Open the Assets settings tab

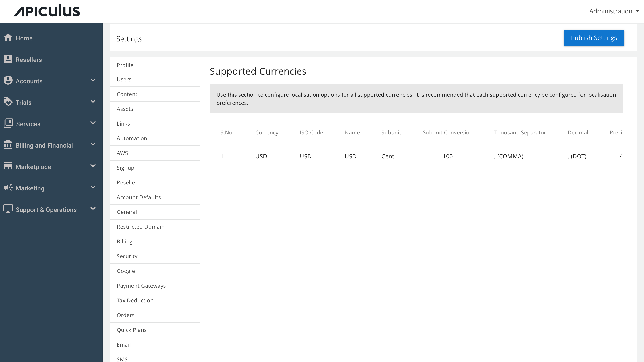pyautogui.click(x=155, y=109)
